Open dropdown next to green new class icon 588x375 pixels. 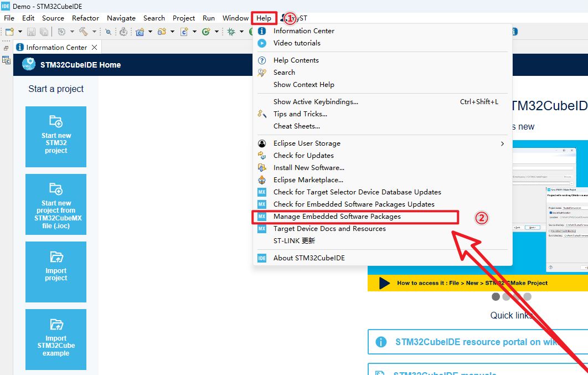click(216, 32)
